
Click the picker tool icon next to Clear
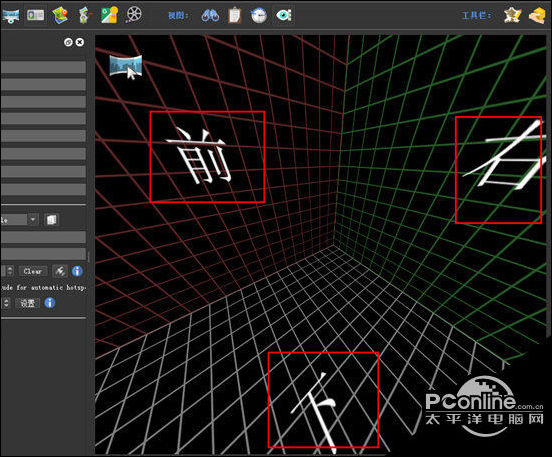click(60, 271)
